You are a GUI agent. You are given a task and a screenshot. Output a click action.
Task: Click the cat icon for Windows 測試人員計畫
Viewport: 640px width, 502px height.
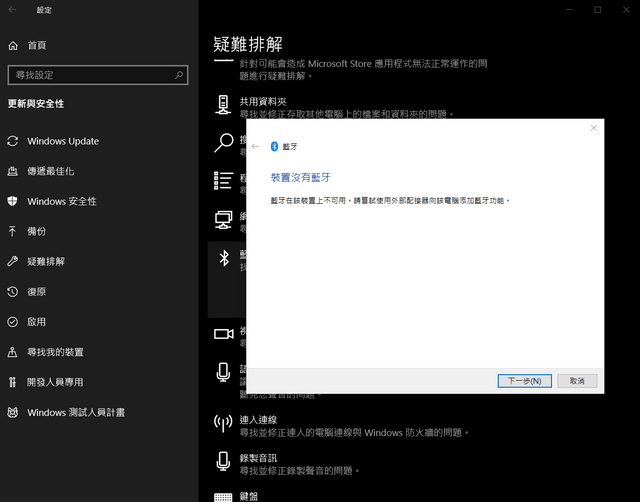point(13,413)
